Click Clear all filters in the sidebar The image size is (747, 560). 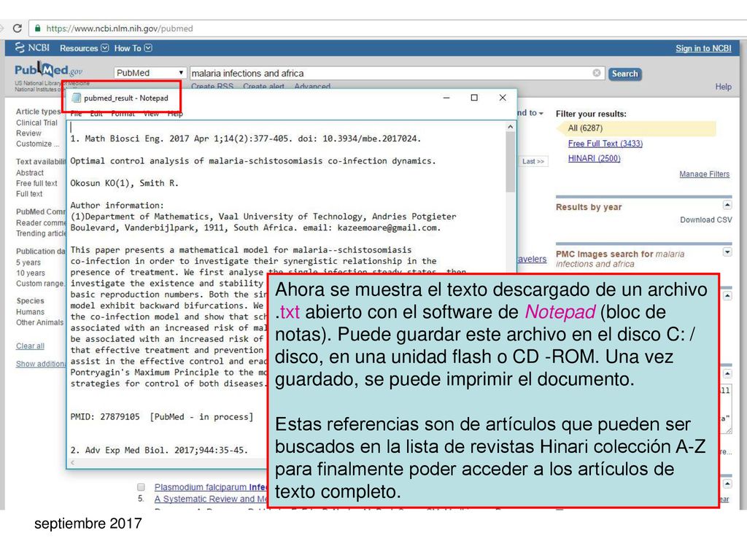pyautogui.click(x=30, y=346)
